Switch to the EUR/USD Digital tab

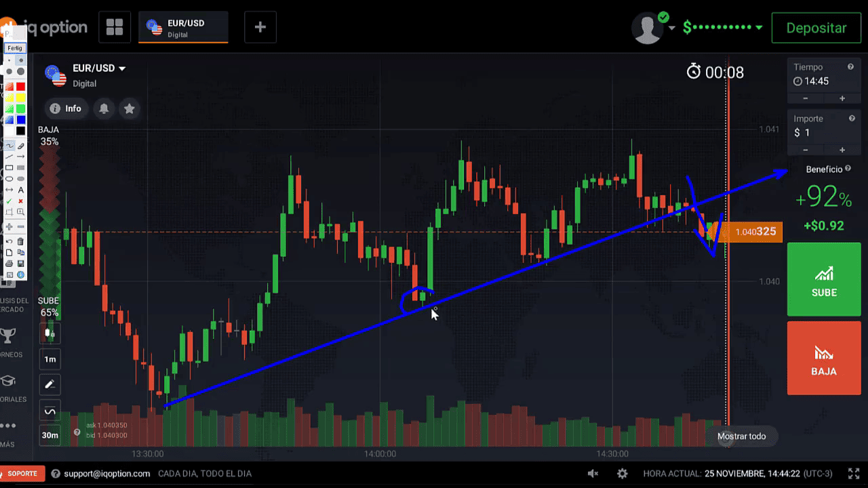tap(183, 28)
